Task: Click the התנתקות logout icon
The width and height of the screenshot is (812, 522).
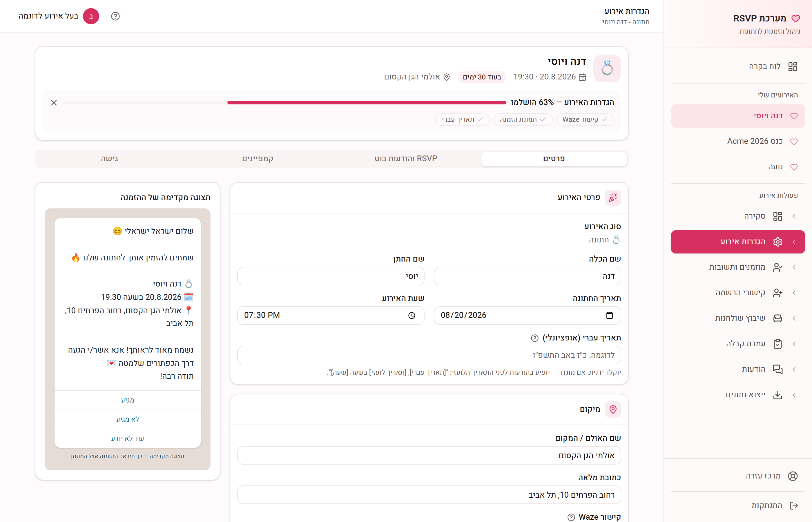Action: 794,505
